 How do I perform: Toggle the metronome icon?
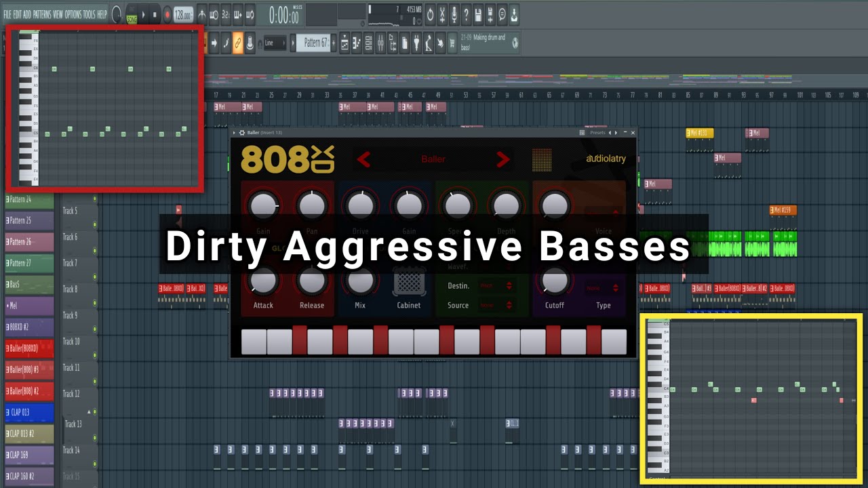click(x=201, y=14)
